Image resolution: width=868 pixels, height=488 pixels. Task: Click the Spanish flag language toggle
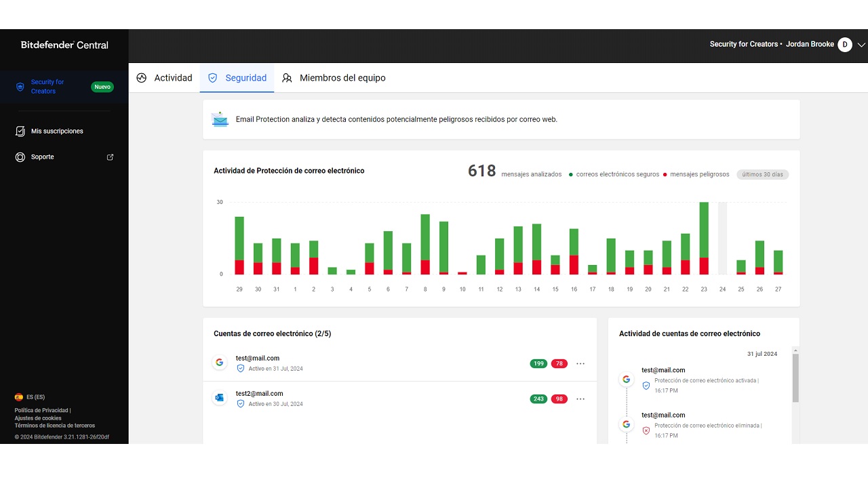pos(18,396)
